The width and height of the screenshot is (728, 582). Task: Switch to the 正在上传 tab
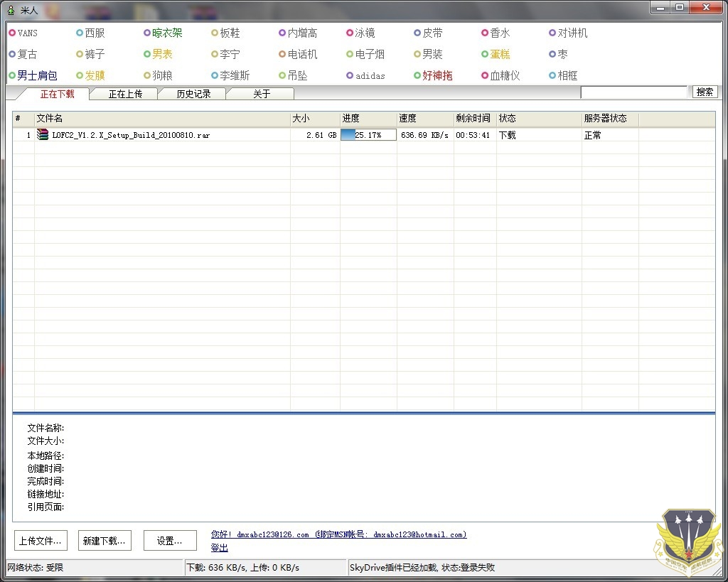pyautogui.click(x=125, y=94)
